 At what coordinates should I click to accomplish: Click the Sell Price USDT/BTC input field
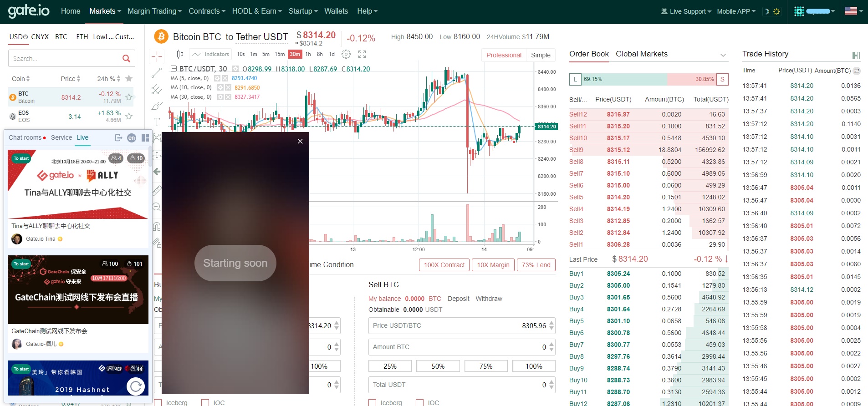click(x=458, y=325)
